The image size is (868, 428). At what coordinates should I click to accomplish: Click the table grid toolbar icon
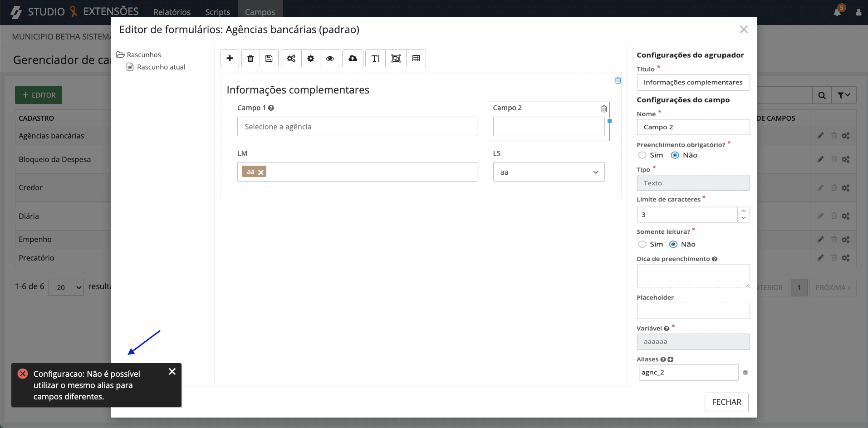pyautogui.click(x=416, y=58)
